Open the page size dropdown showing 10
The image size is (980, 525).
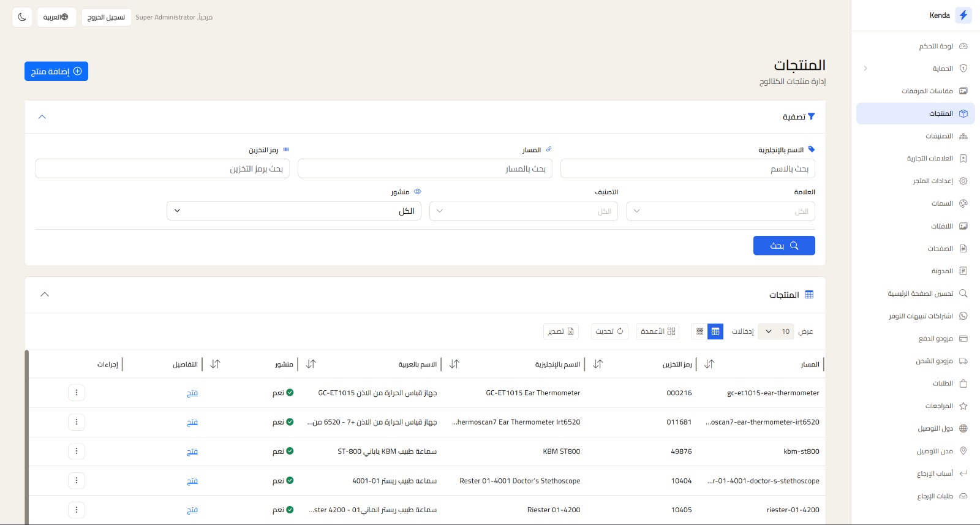click(776, 331)
